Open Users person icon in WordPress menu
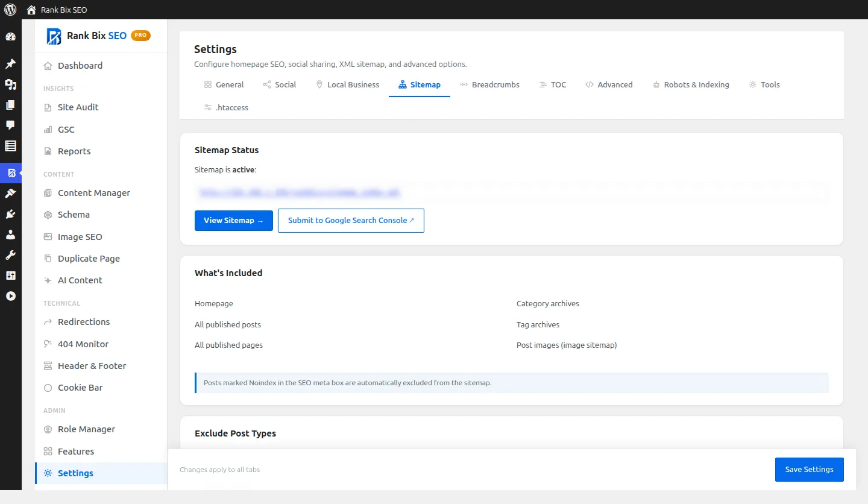Screen dimensions: 868x504 pos(10,235)
